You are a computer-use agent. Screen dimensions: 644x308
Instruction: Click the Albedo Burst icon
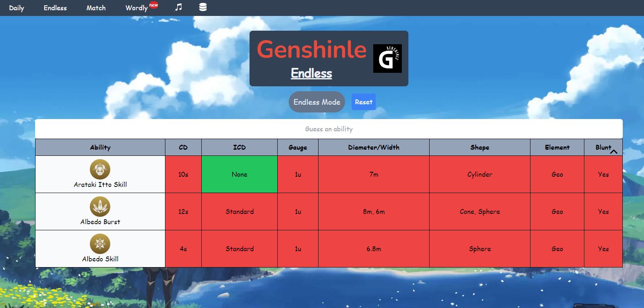tap(100, 207)
